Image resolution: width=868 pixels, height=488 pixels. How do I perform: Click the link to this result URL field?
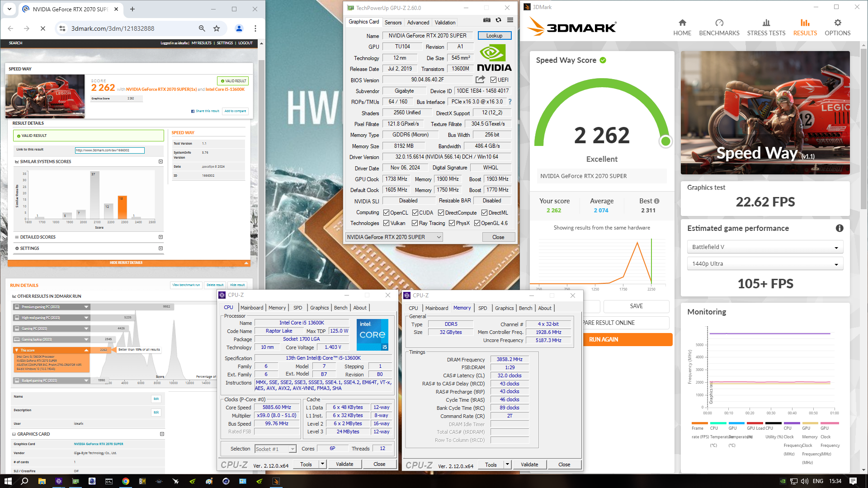[110, 150]
